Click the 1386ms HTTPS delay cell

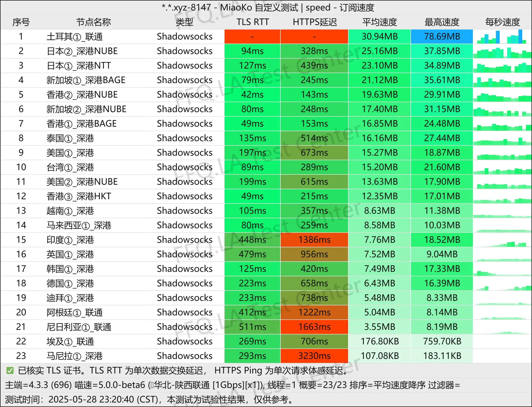314,240
